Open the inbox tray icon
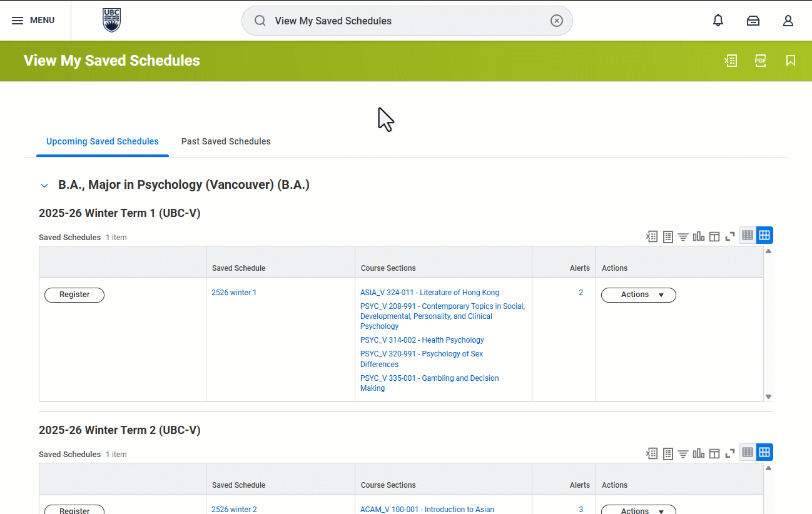The image size is (812, 514). tap(753, 21)
